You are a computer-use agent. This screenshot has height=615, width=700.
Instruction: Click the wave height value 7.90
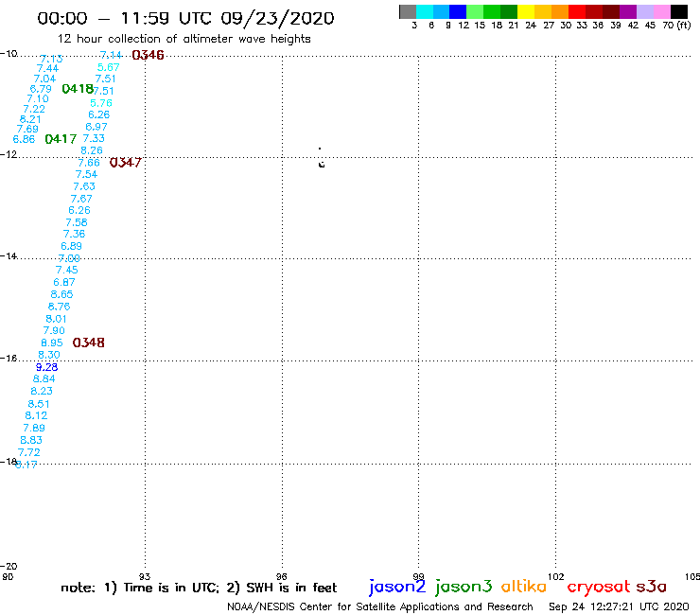[x=54, y=330]
